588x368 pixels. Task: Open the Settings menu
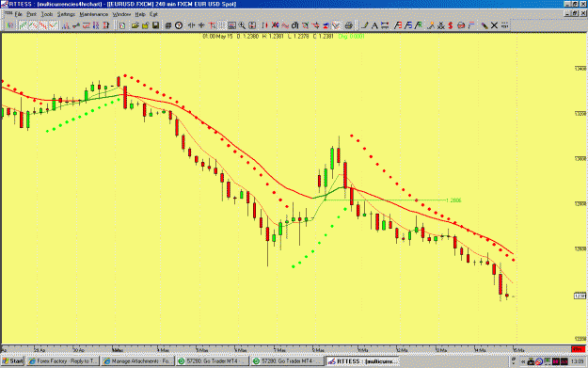66,14
